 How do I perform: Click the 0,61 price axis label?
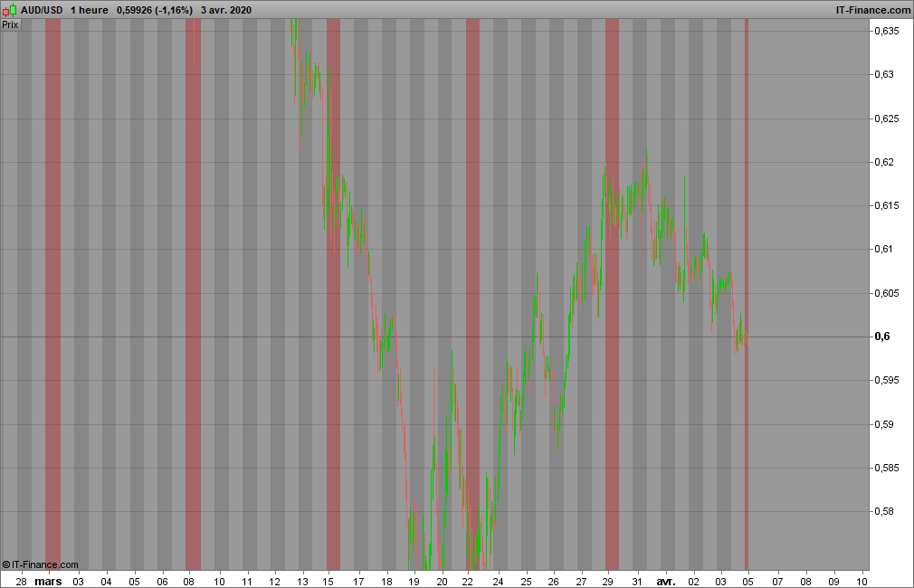click(884, 250)
